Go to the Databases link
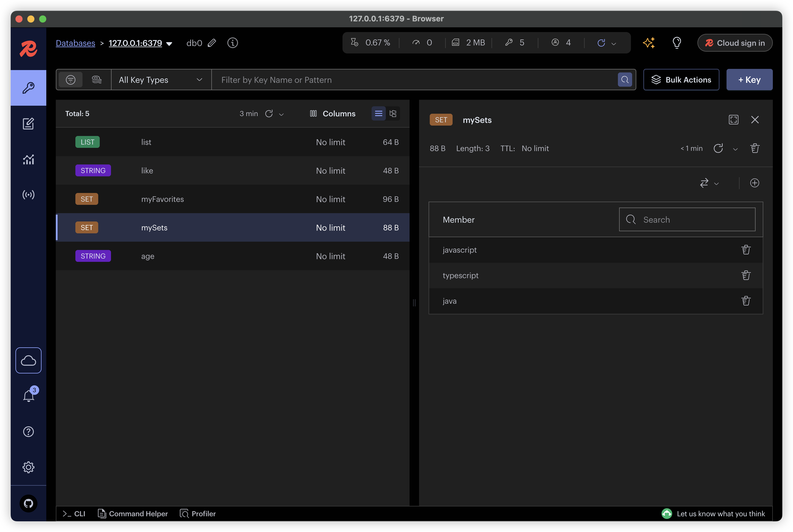 pos(75,43)
